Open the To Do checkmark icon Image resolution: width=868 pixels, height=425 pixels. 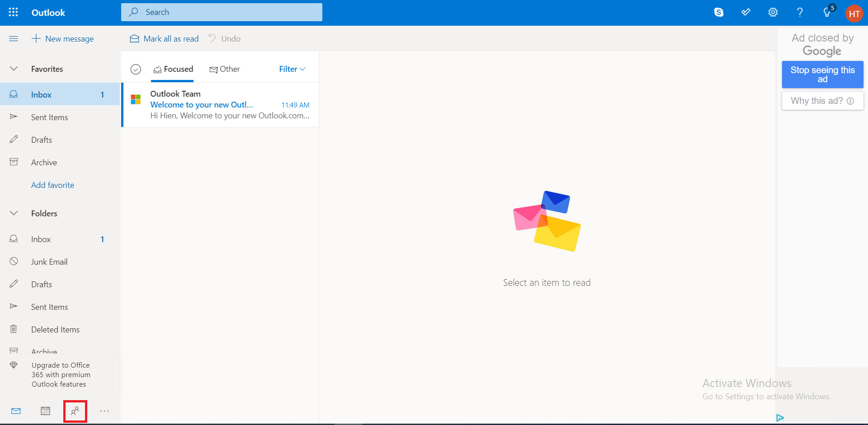[x=745, y=12]
